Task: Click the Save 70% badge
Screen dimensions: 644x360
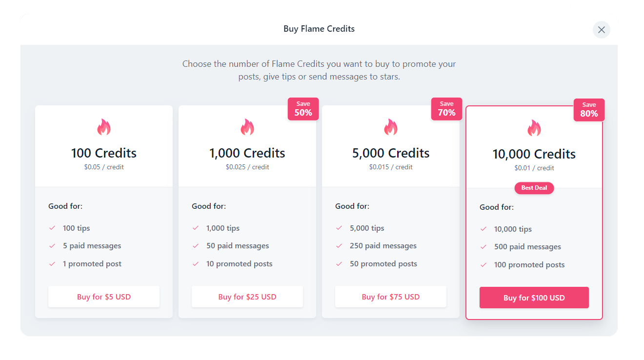Action: click(446, 109)
